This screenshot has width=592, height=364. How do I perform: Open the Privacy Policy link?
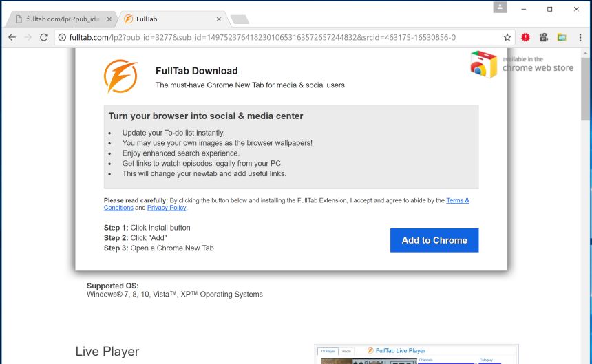pos(167,208)
